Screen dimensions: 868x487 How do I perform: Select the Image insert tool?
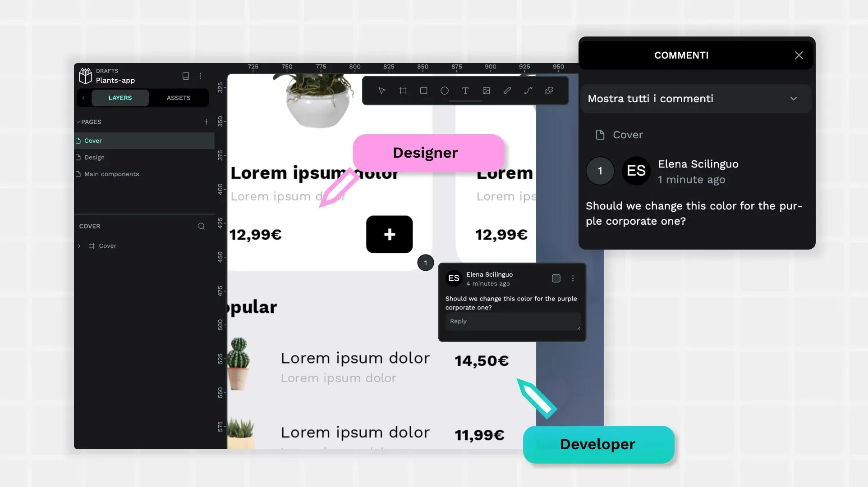(x=486, y=91)
